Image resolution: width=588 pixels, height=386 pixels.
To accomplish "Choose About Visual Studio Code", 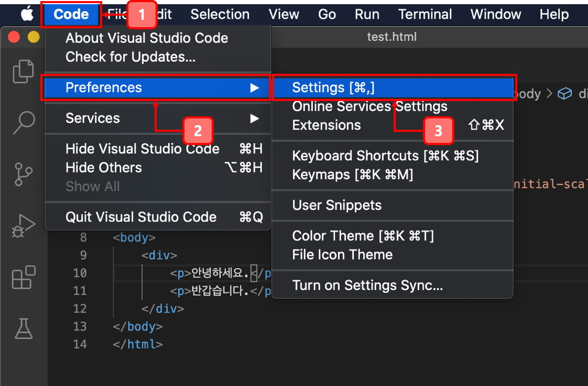I will coord(158,38).
